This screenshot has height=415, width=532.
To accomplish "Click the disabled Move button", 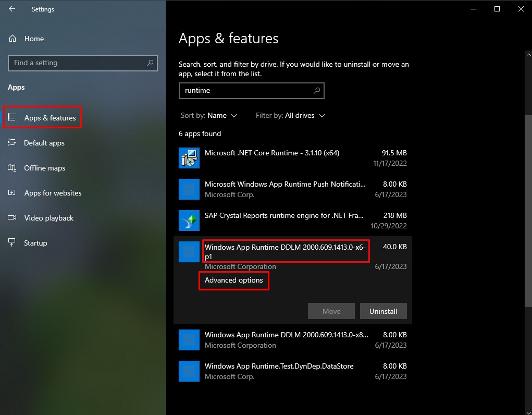I will coord(331,311).
